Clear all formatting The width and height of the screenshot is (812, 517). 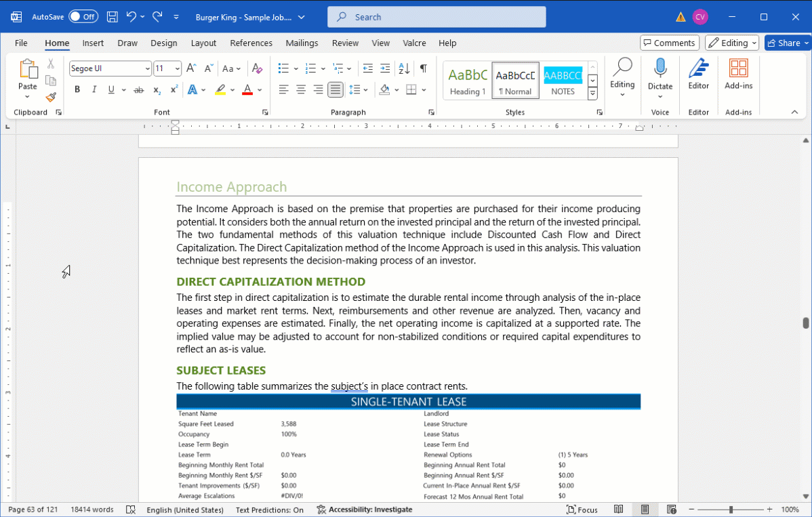(x=257, y=68)
